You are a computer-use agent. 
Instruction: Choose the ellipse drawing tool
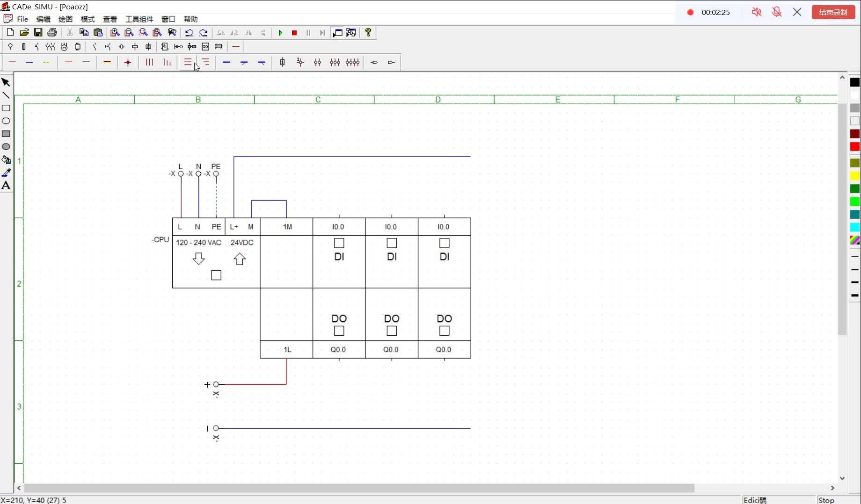point(6,121)
